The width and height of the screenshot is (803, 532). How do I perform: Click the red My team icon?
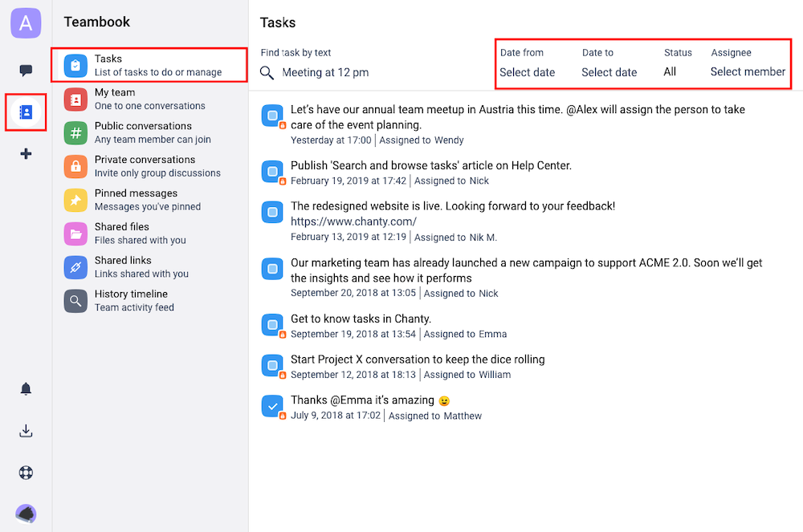(x=75, y=99)
